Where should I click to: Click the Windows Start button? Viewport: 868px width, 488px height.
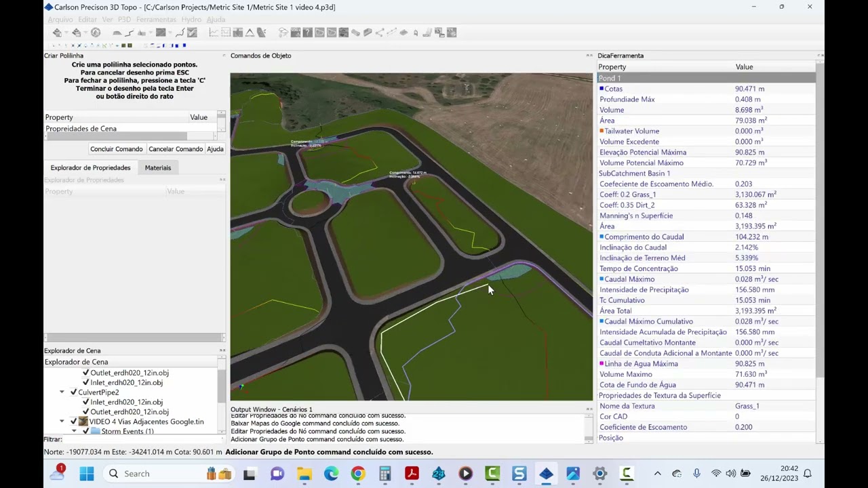tap(87, 474)
